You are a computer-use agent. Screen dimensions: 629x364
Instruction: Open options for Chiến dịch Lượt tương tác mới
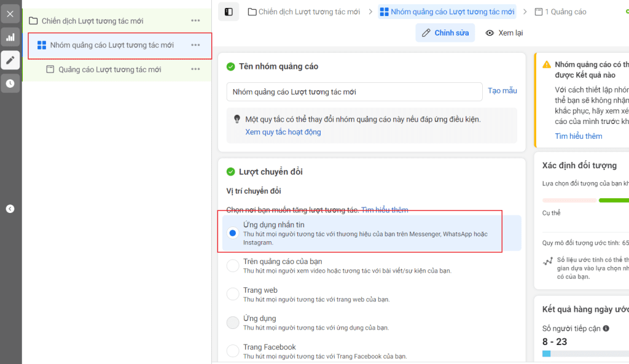[x=195, y=20]
